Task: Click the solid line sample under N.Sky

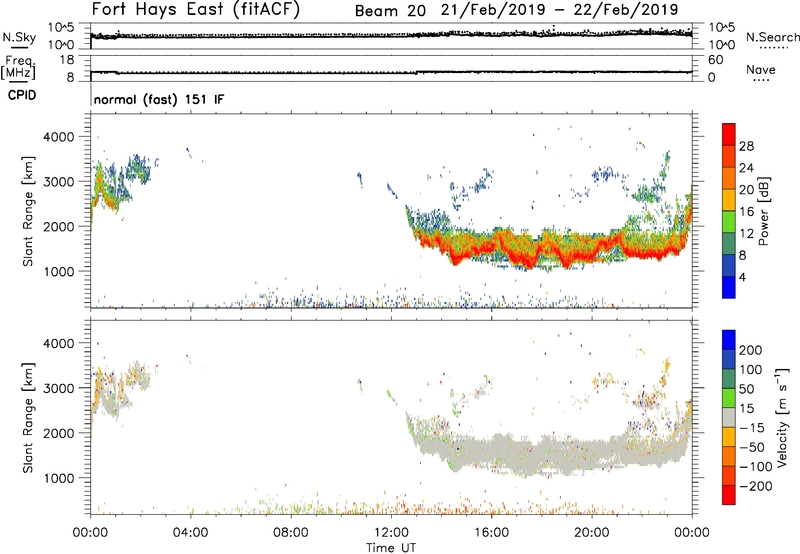Action: [20, 47]
